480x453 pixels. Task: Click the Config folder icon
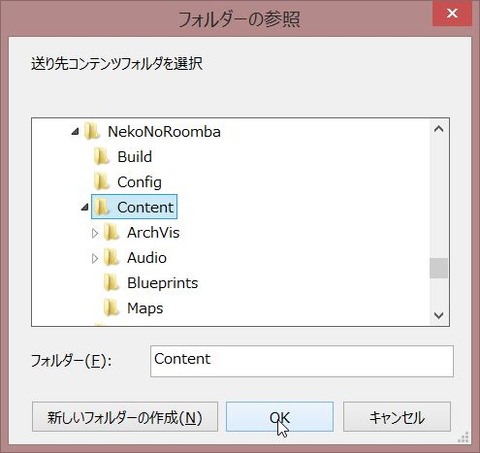(101, 182)
